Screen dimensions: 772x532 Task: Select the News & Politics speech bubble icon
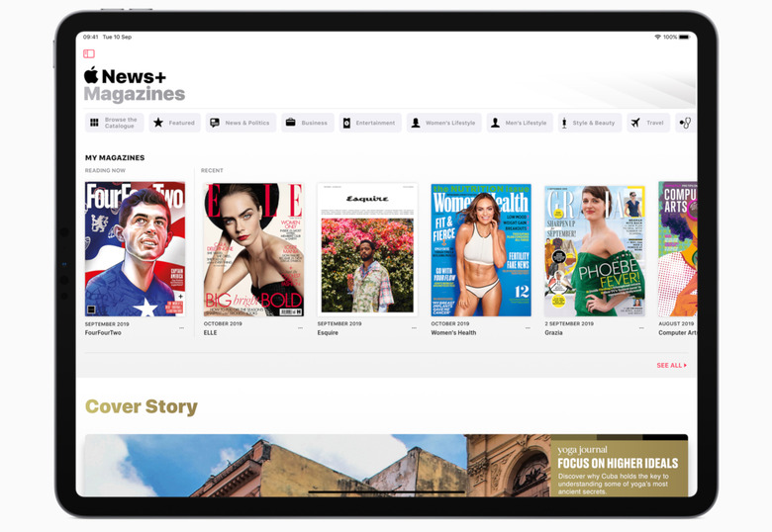coord(215,124)
